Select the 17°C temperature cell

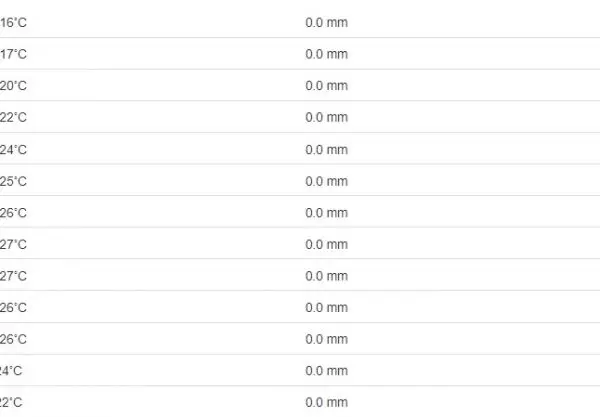click(x=13, y=54)
